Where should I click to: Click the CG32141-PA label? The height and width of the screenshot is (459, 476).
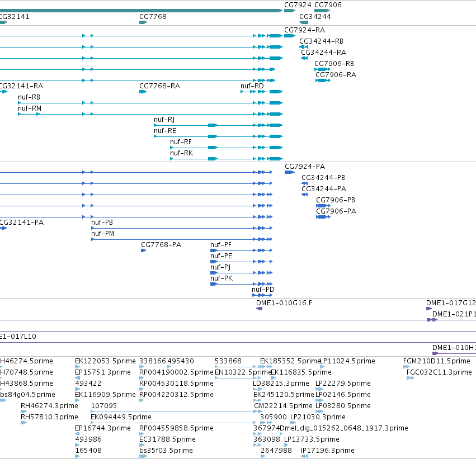[22, 223]
